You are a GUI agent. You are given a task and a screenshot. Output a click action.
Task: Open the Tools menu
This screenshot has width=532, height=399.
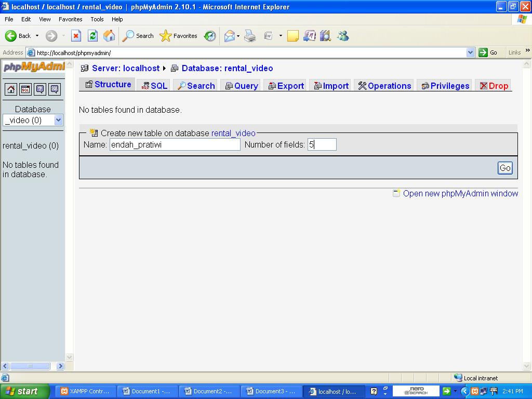97,19
